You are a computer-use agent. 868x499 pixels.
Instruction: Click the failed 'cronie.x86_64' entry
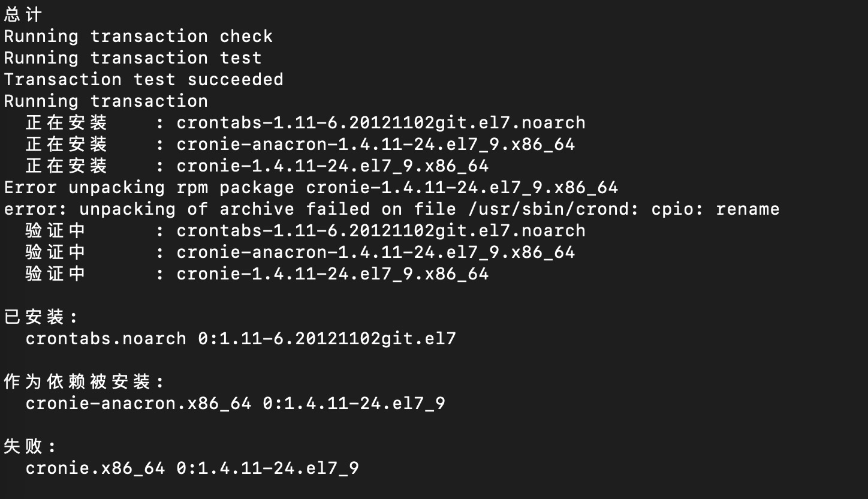[x=95, y=468]
